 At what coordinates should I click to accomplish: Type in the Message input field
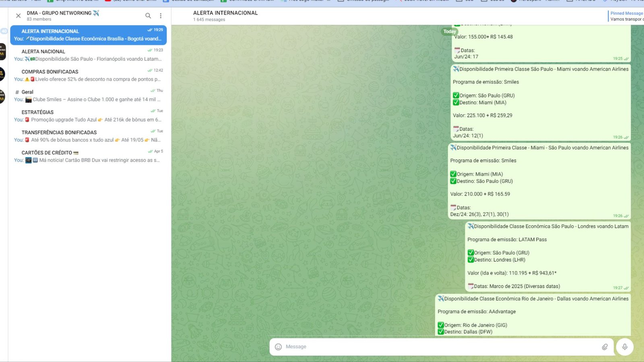click(x=439, y=347)
